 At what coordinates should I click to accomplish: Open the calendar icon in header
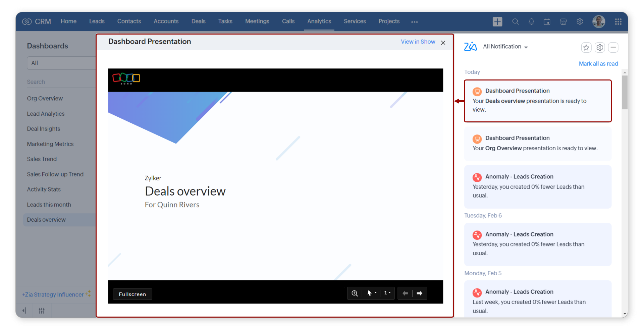pos(547,22)
